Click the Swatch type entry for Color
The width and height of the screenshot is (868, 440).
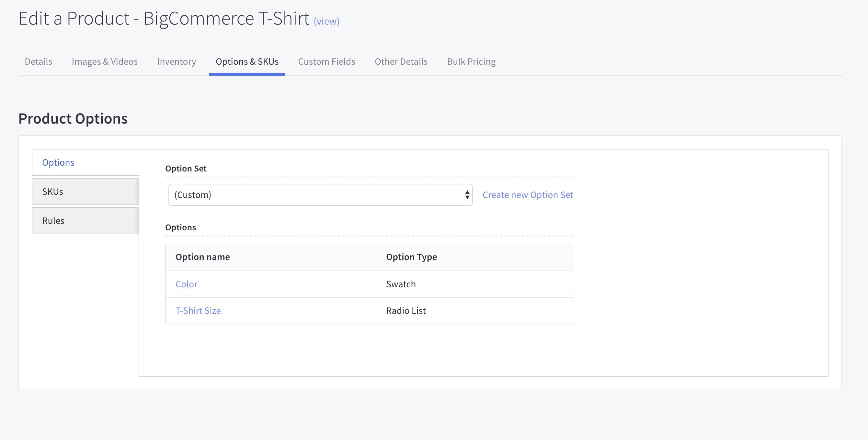[401, 284]
